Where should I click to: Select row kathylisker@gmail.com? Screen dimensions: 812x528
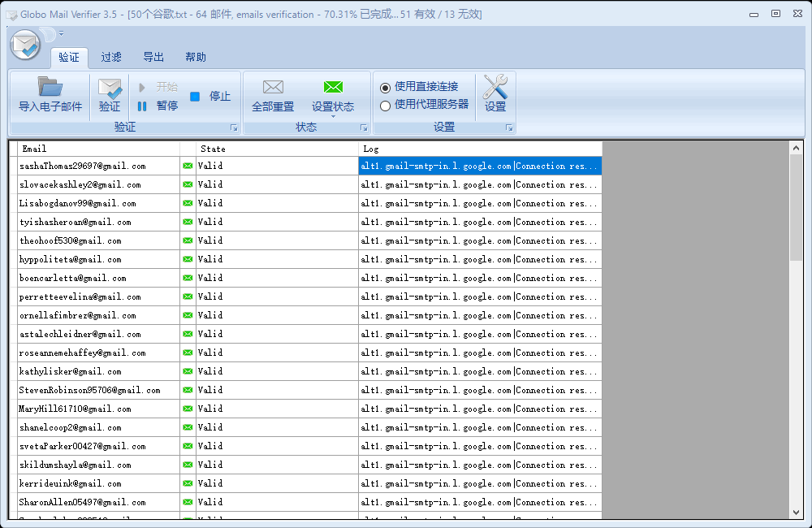pos(305,371)
